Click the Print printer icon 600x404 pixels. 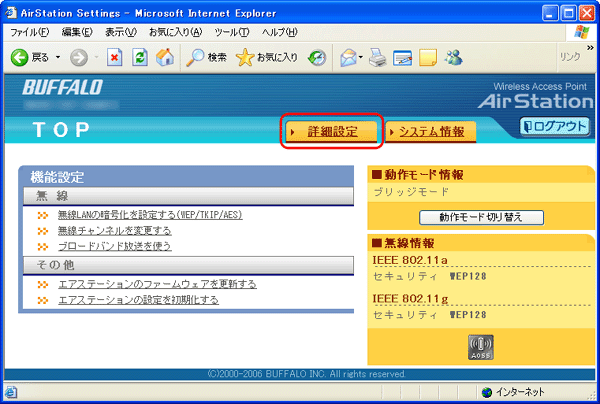pos(378,57)
